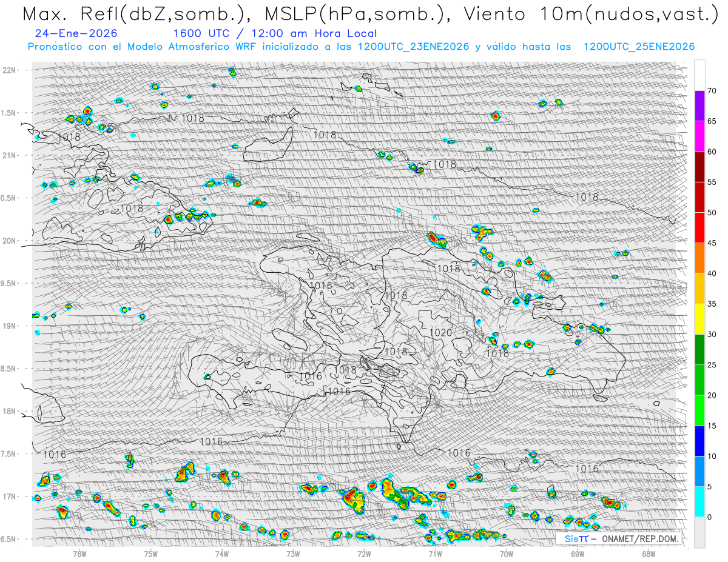Click the '60' value on the colorbar
Screen dimensions: 728x562
(712, 152)
